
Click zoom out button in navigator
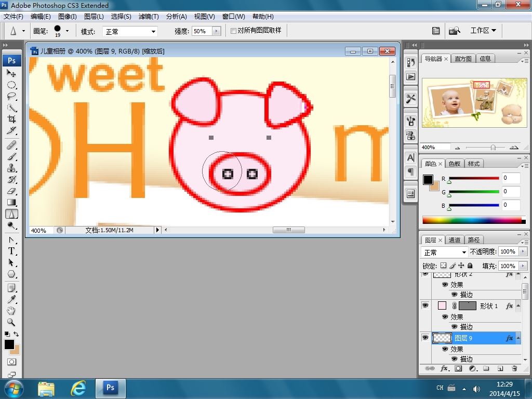tap(457, 148)
